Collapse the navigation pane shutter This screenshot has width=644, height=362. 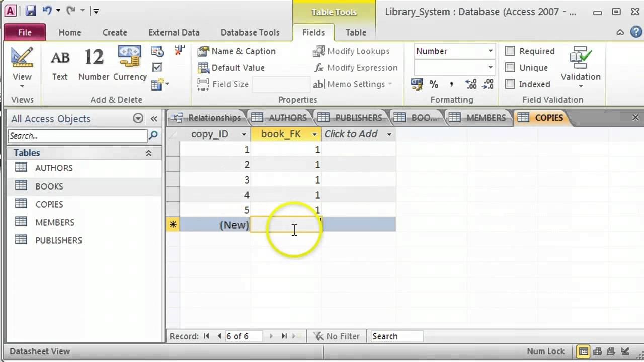click(154, 119)
